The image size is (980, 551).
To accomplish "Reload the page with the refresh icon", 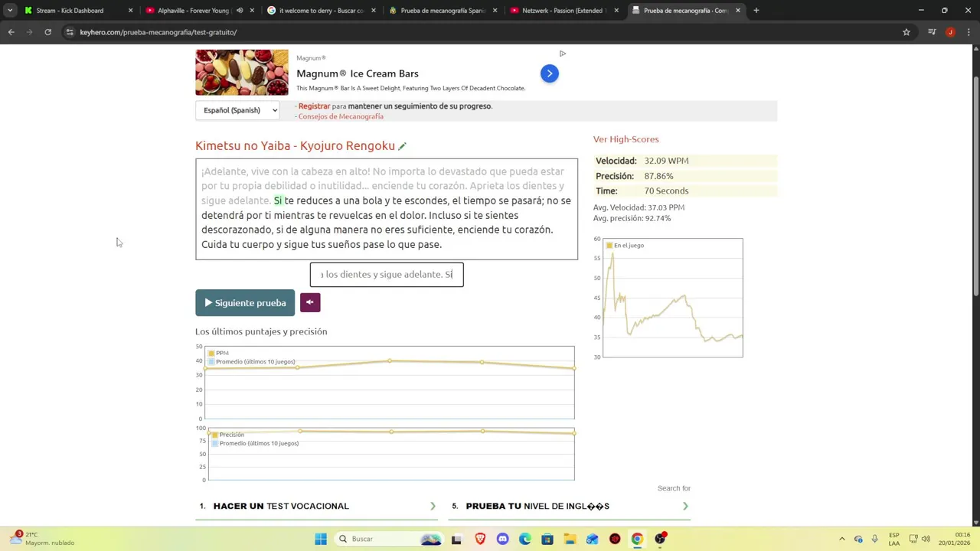I will pos(47,32).
